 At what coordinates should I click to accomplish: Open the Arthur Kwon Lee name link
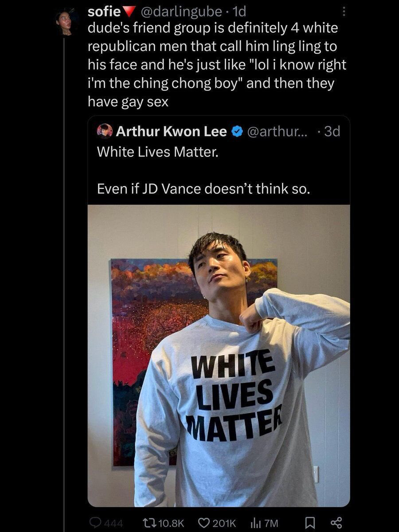(x=171, y=132)
